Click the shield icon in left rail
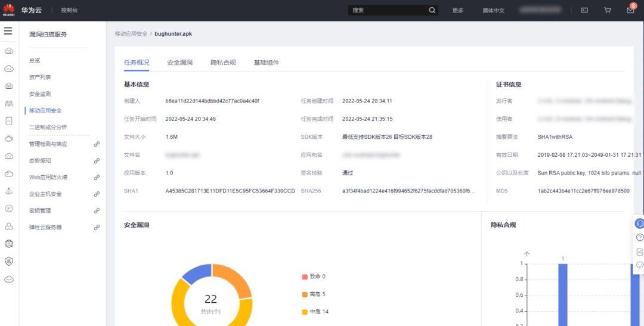 click(8, 261)
